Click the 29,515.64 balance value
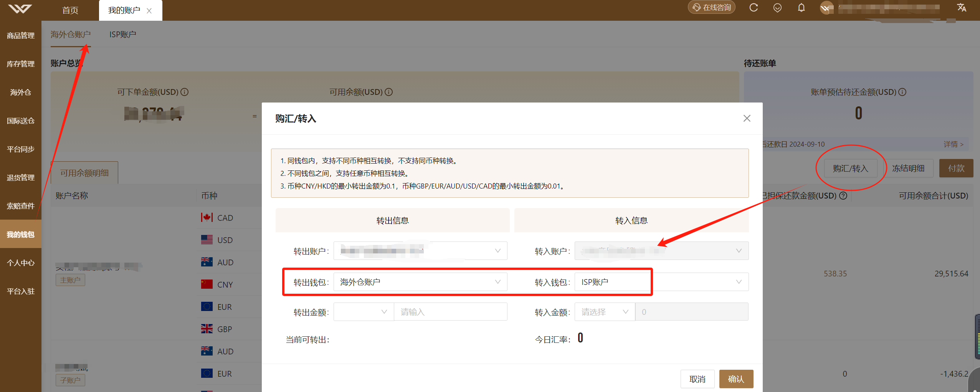 [951, 274]
